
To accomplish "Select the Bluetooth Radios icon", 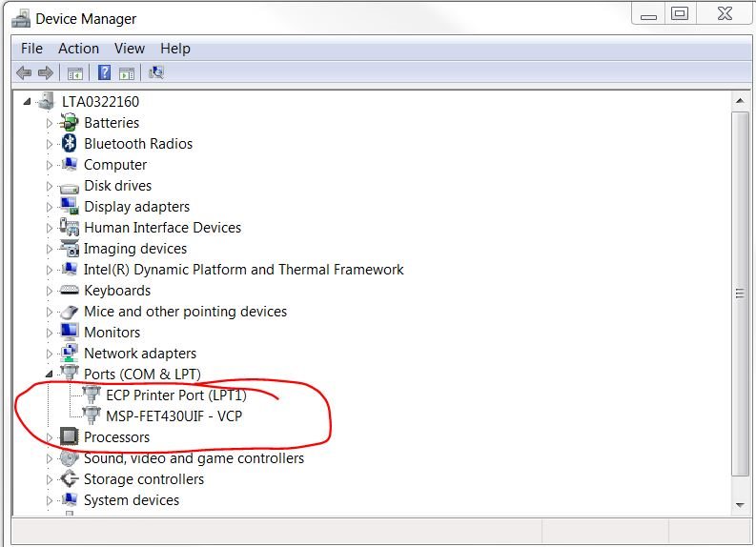I will tap(70, 144).
